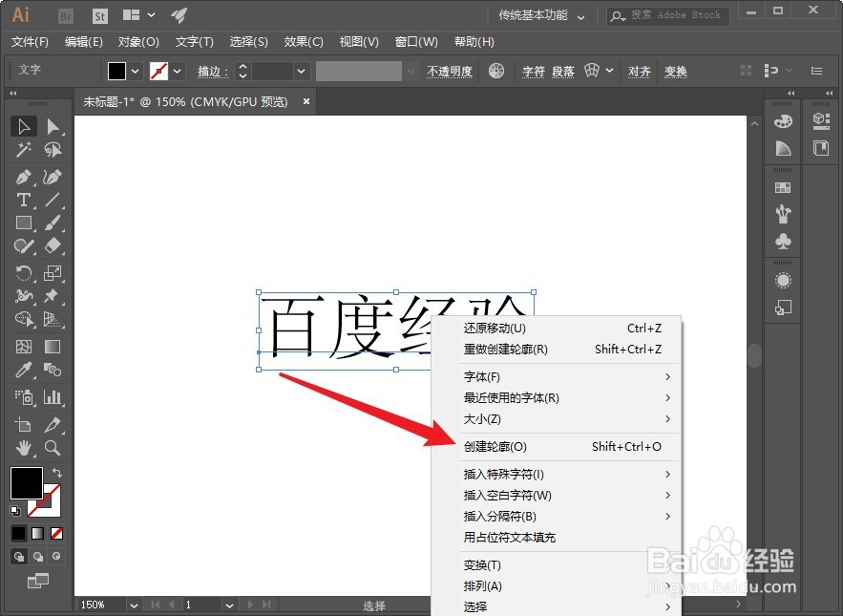Expand 最近使用的字体(R) submenu
The width and height of the screenshot is (843, 616).
tap(569, 397)
